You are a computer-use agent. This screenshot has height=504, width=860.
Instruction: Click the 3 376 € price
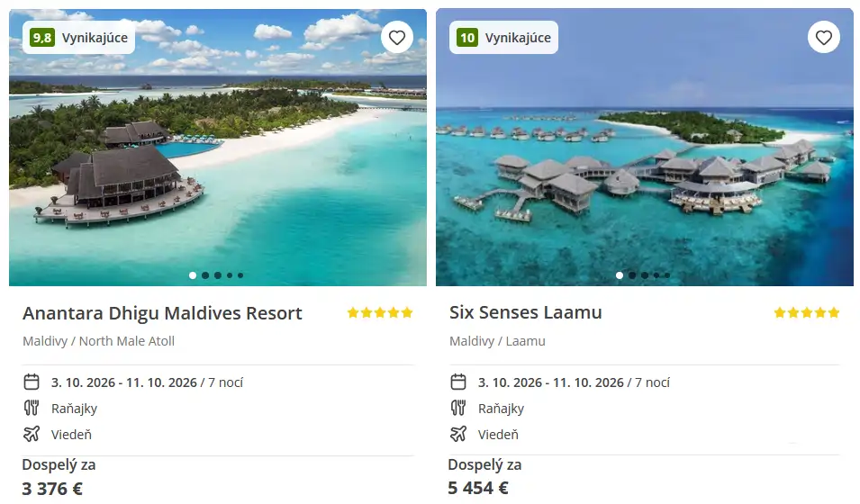tap(52, 488)
